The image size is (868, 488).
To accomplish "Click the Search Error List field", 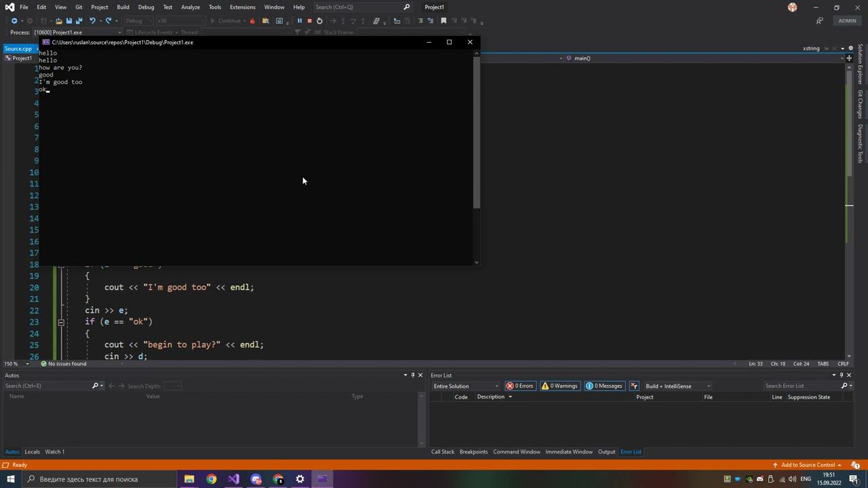I will click(801, 386).
